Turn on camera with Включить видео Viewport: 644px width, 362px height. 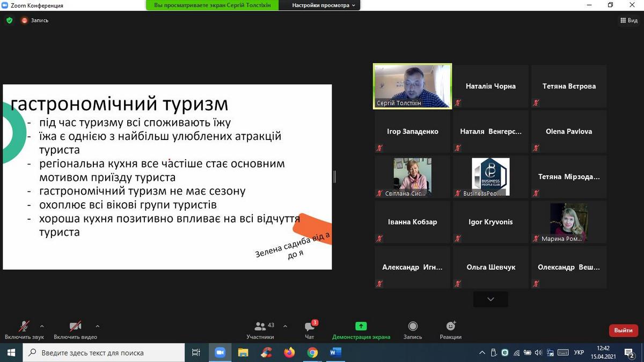coord(75,330)
